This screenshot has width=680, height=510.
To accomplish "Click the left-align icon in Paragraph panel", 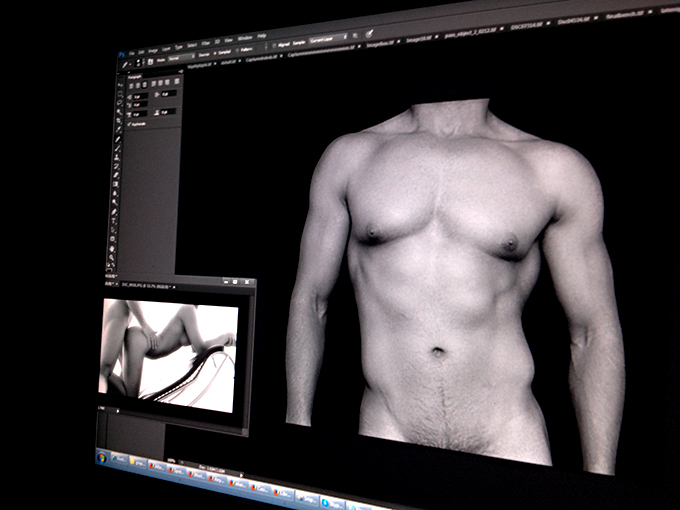I will [131, 82].
